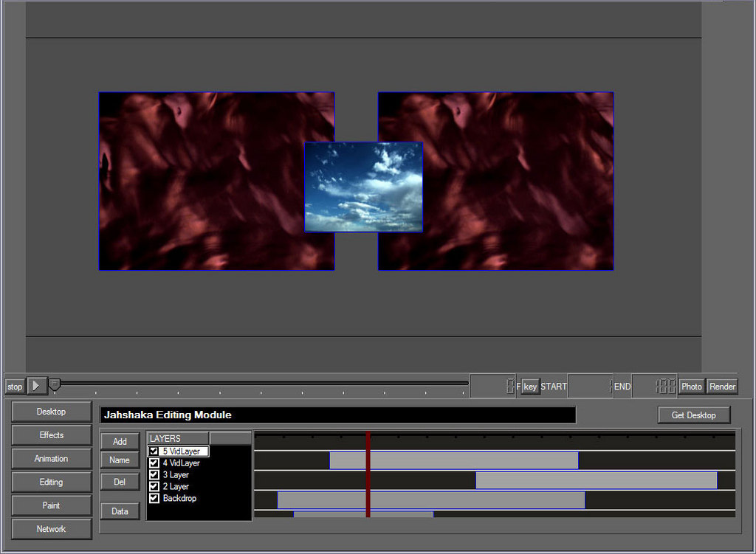Open the Network module
756x554 pixels.
(52, 529)
